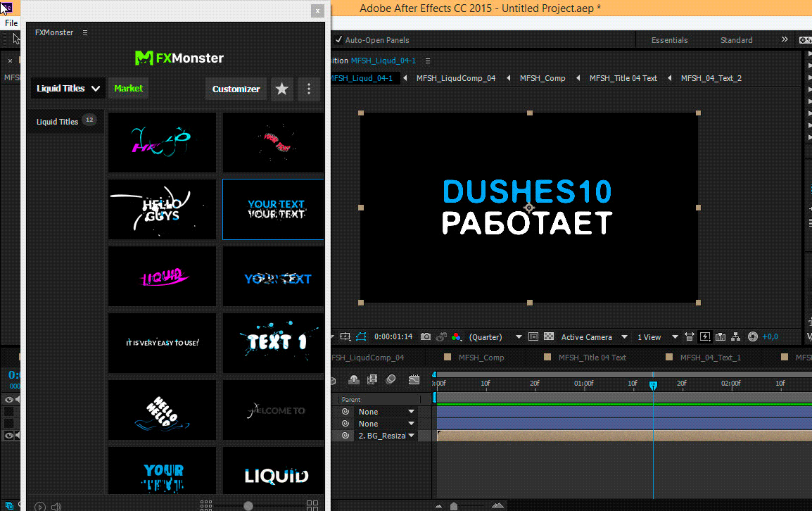This screenshot has width=812, height=511.
Task: Open the FXMonster panel hamburger menu
Action: point(85,32)
